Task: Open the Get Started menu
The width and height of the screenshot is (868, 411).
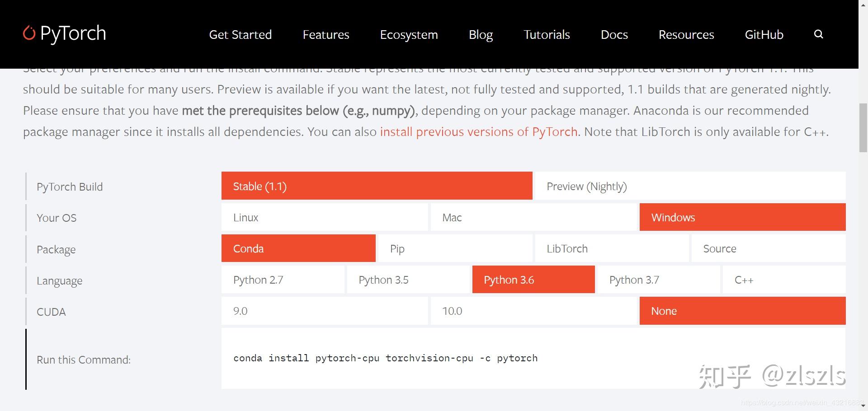Action: point(240,35)
